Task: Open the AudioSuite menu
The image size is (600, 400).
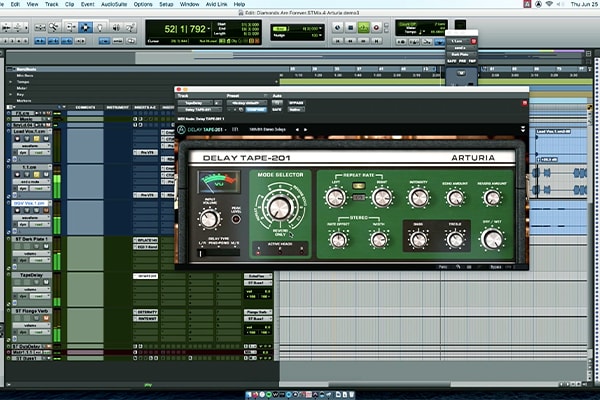Action: click(x=114, y=4)
